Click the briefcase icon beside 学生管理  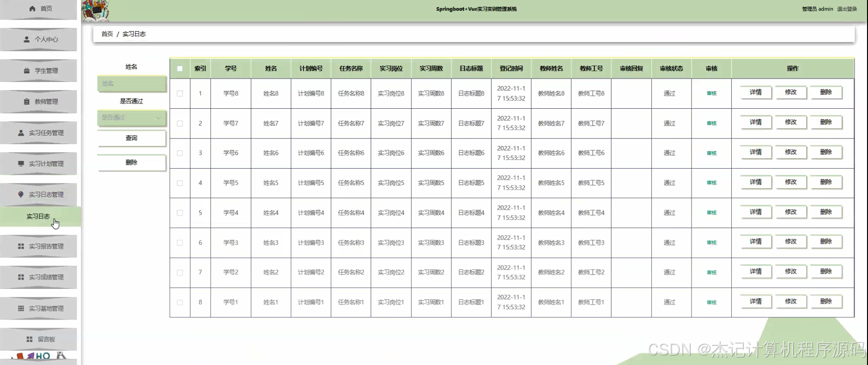[27, 70]
